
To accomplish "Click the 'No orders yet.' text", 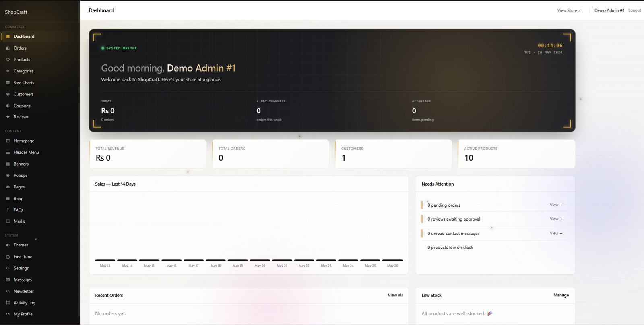I will click(110, 313).
